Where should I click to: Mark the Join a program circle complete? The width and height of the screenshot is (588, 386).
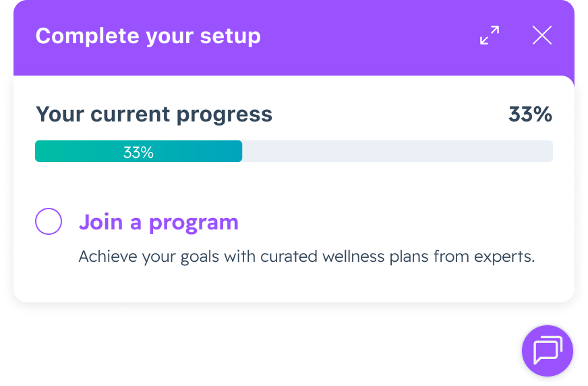tap(49, 221)
